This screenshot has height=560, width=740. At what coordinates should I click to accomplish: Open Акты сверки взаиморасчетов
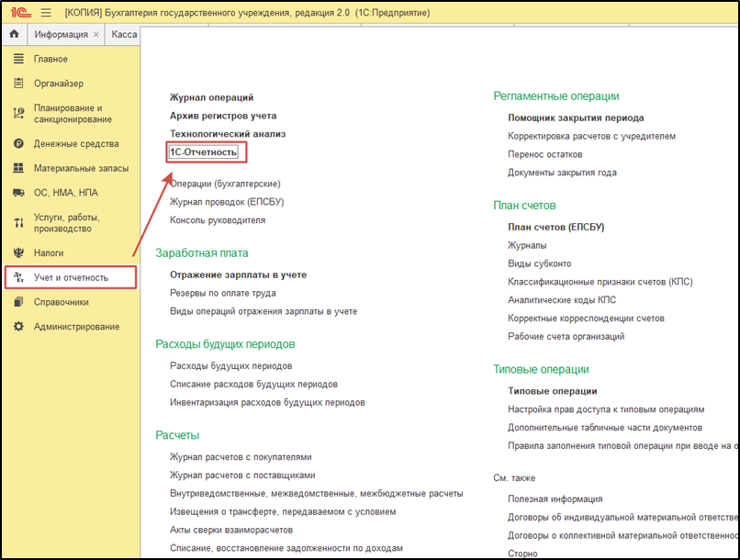pos(231,530)
